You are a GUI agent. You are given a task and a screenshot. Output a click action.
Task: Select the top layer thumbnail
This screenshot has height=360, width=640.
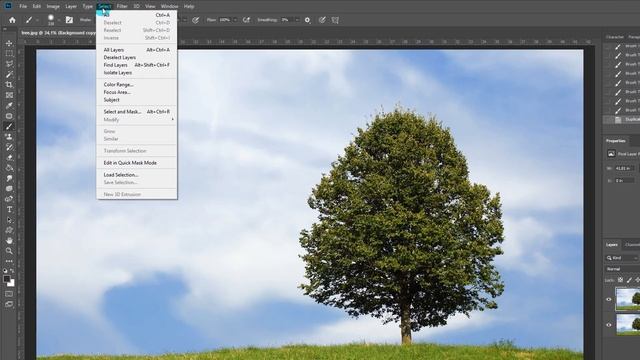click(x=628, y=299)
